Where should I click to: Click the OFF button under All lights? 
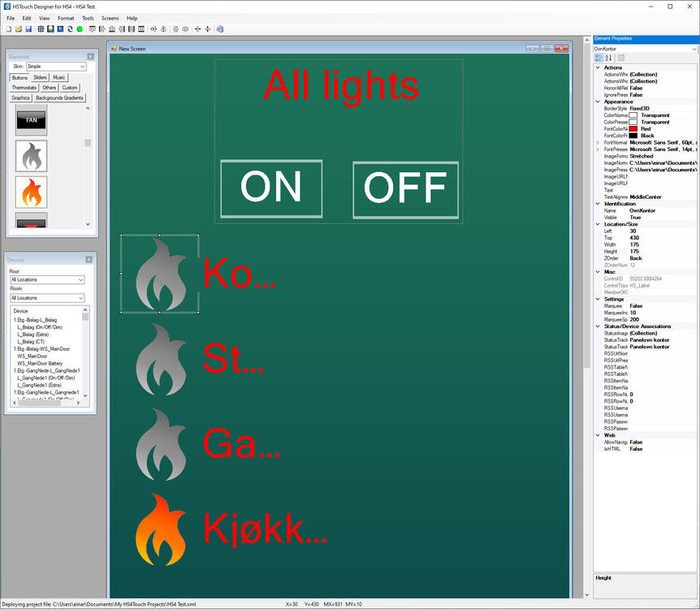pyautogui.click(x=405, y=189)
